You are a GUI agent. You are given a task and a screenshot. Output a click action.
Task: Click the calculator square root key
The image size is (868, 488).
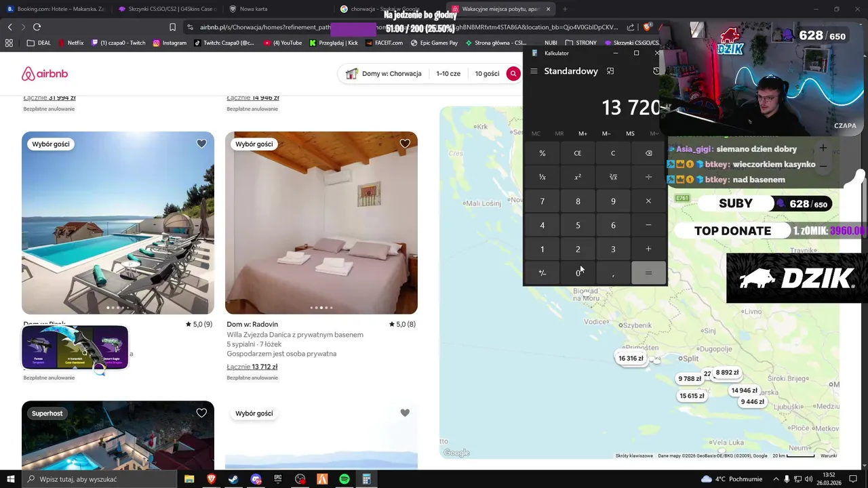[613, 177]
